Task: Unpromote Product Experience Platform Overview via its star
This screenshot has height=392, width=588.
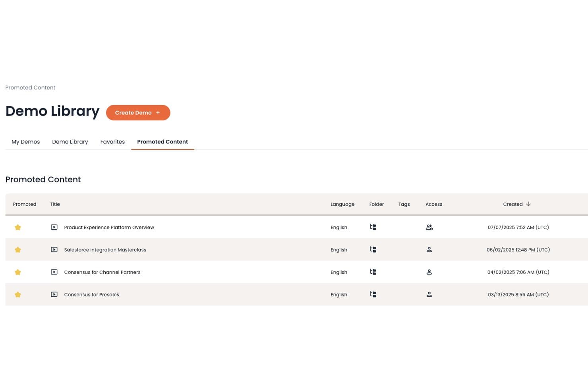Action: 18,227
